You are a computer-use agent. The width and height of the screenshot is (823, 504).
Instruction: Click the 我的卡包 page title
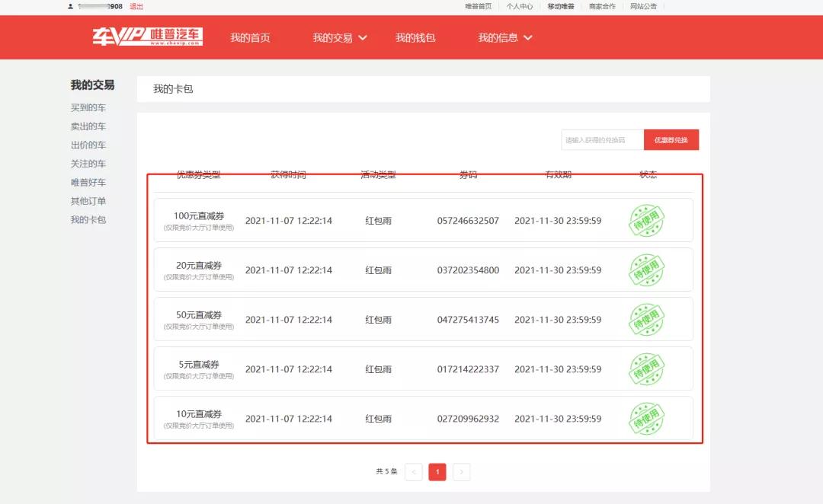173,89
